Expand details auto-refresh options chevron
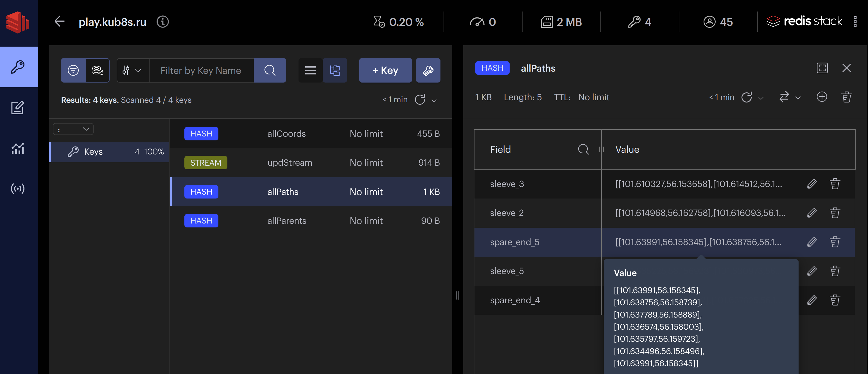Viewport: 868px width, 374px height. tap(761, 98)
